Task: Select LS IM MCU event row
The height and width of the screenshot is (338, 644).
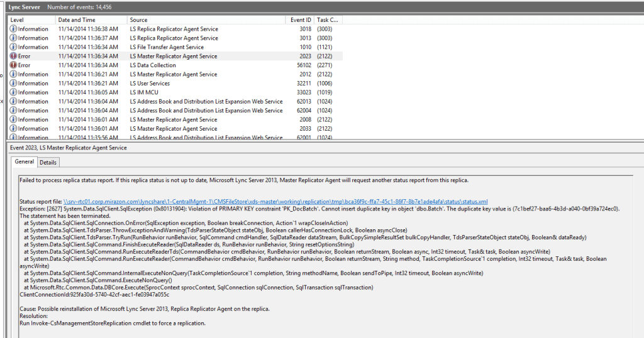Action: 175,92
